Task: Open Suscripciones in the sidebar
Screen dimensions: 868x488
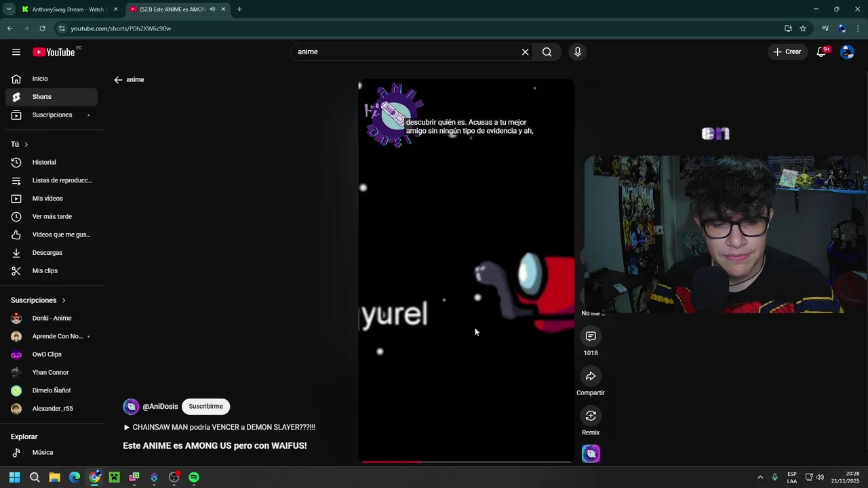Action: coord(52,115)
